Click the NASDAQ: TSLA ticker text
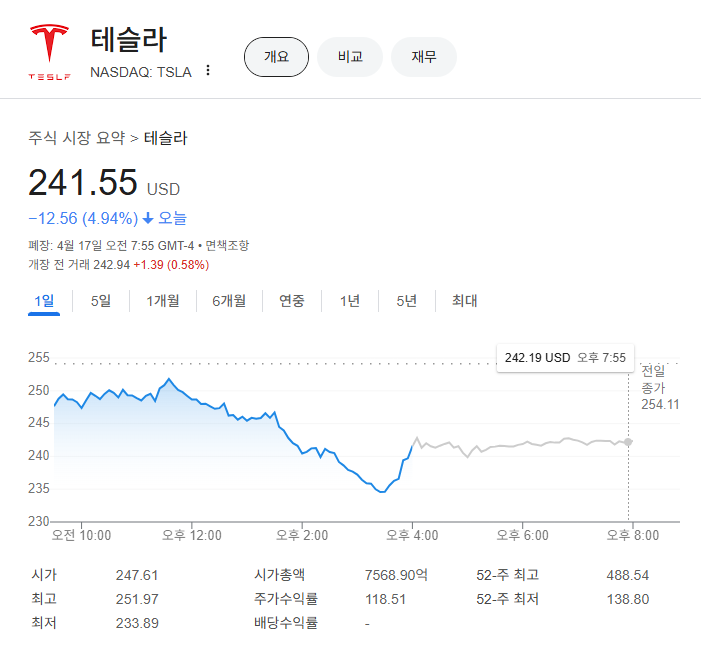 (x=141, y=72)
